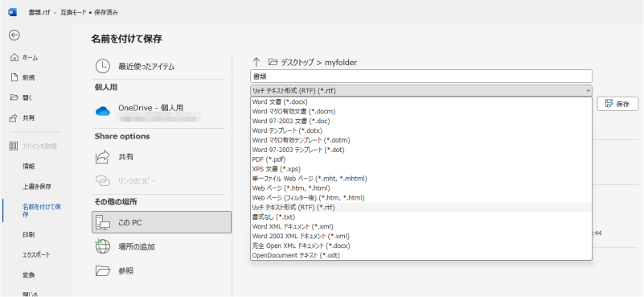Open 印刷 page in sidebar

coord(28,234)
